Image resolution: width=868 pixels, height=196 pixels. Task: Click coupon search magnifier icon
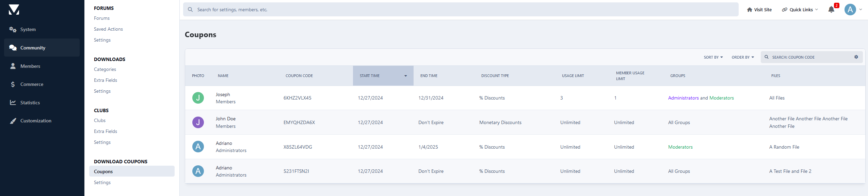coord(767,57)
